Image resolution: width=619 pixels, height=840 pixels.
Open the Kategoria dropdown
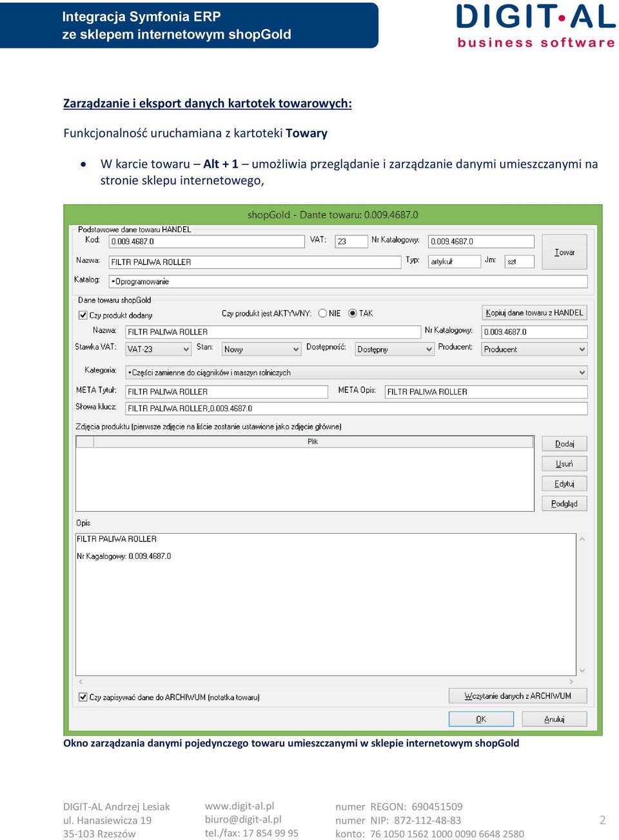(357, 372)
